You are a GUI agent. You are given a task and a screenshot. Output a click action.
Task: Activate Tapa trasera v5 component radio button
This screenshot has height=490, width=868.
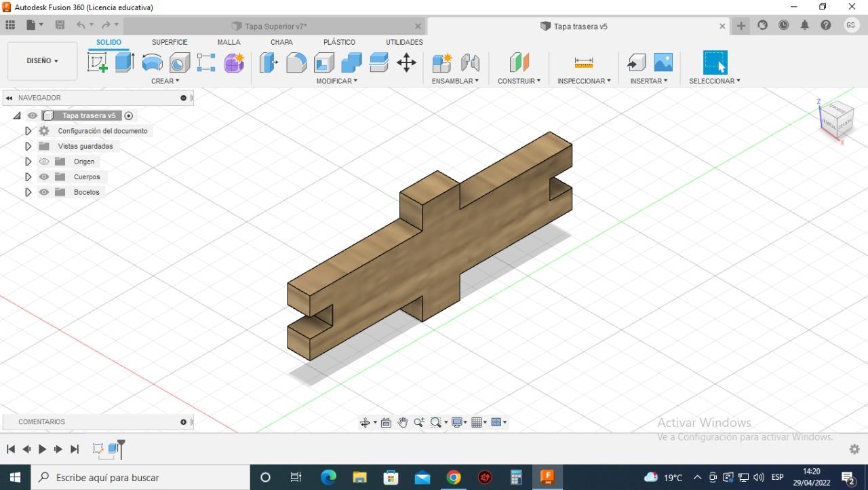(x=129, y=115)
